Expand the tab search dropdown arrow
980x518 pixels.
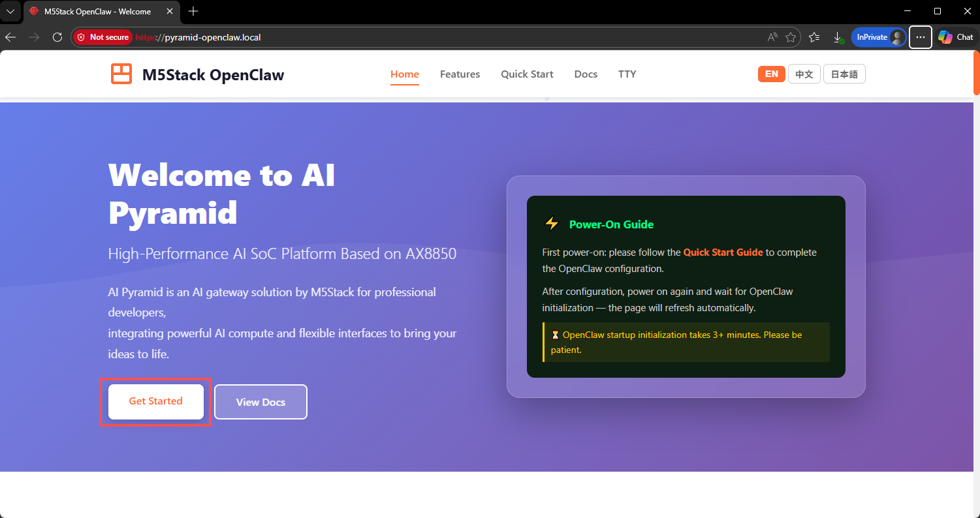coord(10,11)
